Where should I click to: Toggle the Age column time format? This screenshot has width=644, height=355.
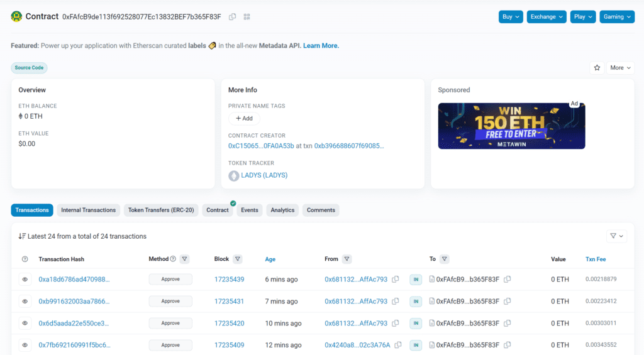click(270, 259)
